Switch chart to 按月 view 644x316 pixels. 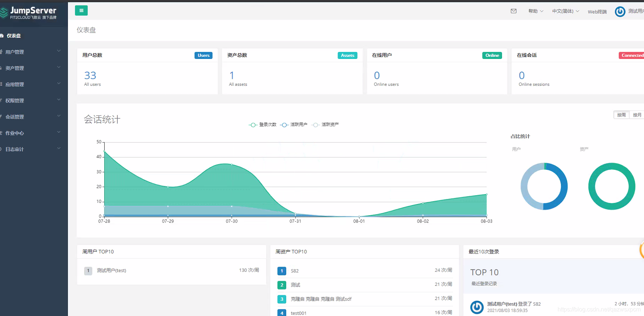tap(637, 115)
